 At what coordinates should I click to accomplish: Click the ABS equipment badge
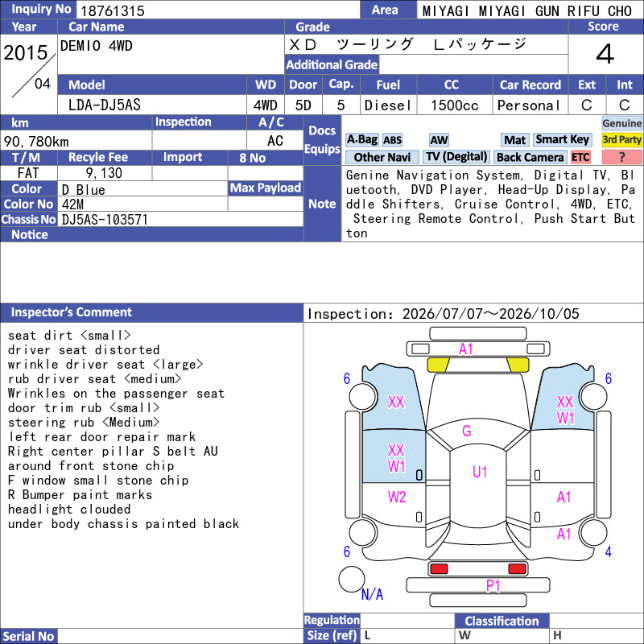pos(392,140)
